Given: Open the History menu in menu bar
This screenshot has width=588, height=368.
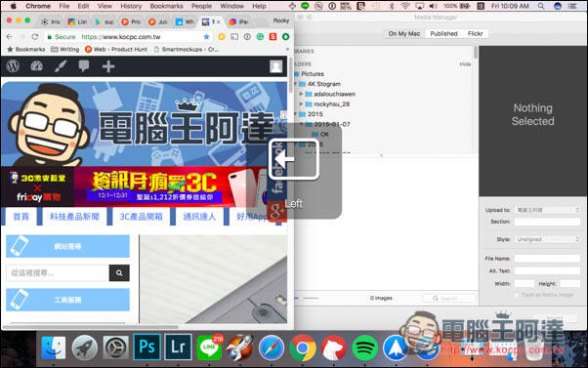Looking at the screenshot, I should pyautogui.click(x=131, y=6).
